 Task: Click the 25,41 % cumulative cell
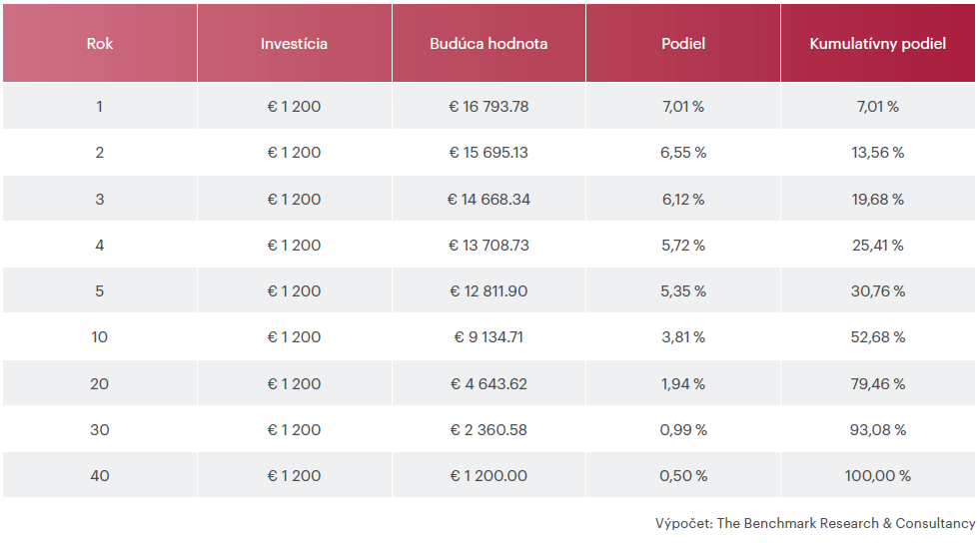[x=877, y=246]
